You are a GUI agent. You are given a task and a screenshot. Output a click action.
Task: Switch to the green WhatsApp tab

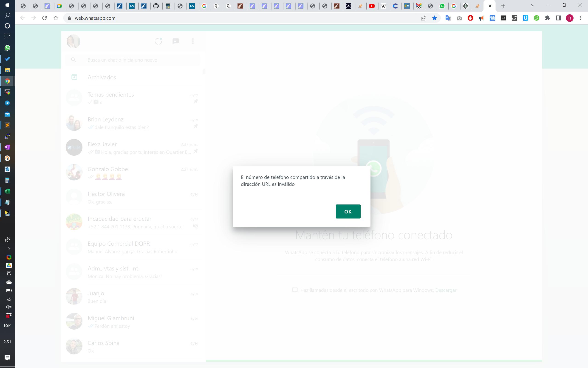tap(442, 6)
